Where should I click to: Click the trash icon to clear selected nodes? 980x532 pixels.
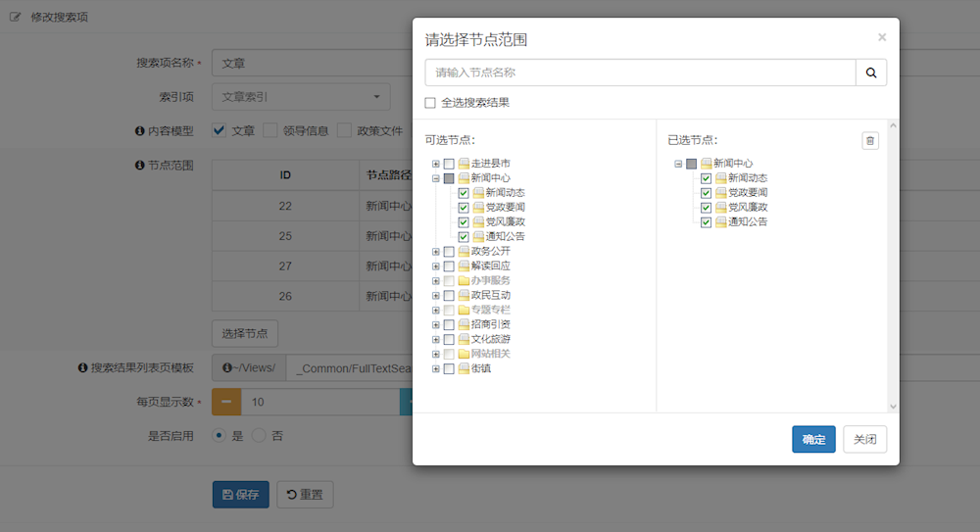pyautogui.click(x=870, y=141)
